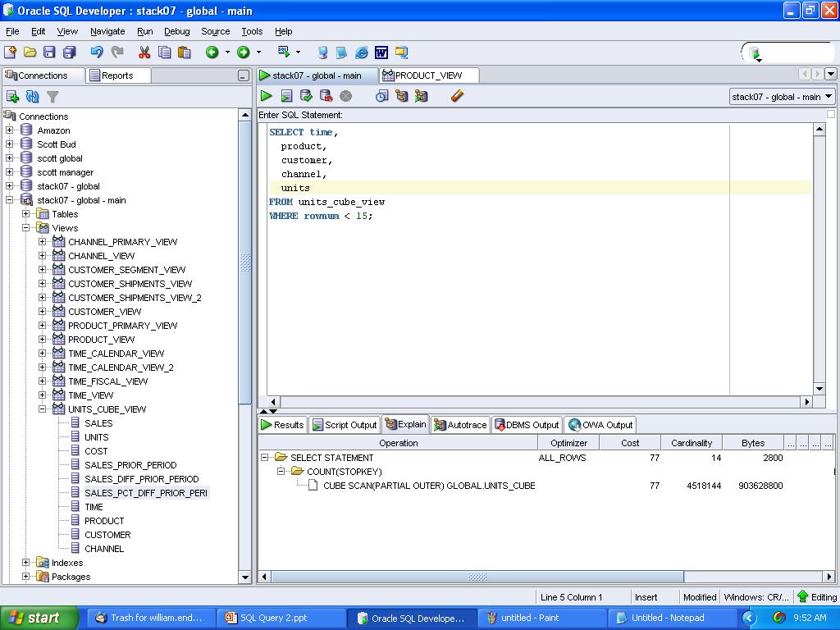The image size is (840, 630).
Task: Collapse the SELECT STATEMENT row in Explain
Action: (265, 458)
